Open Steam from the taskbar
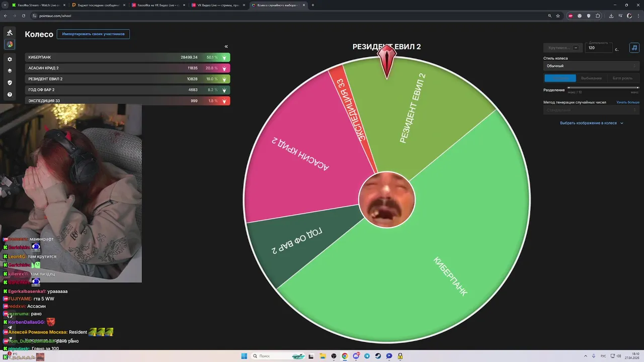The height and width of the screenshot is (362, 644). (x=378, y=356)
